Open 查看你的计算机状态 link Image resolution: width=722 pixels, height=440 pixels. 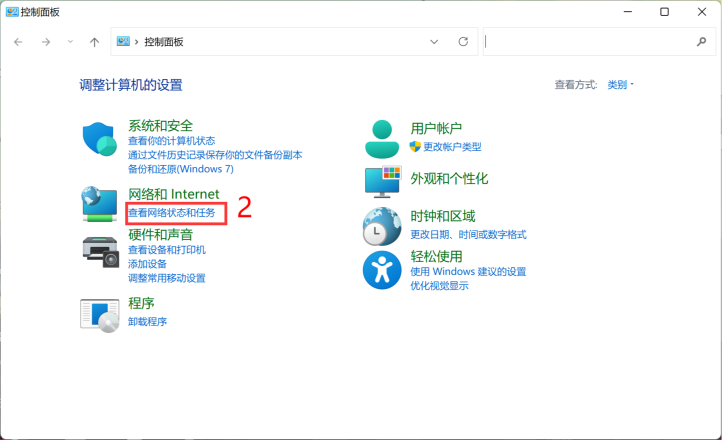click(x=171, y=140)
